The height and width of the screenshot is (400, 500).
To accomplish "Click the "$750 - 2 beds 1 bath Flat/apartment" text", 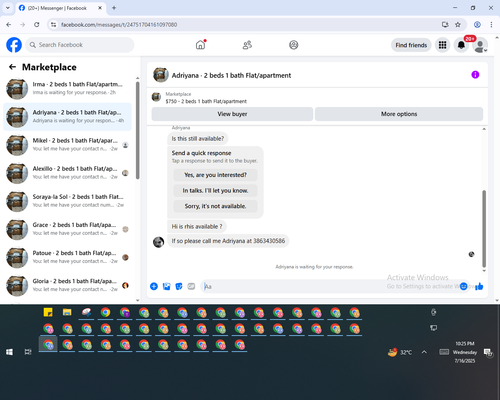I will [206, 101].
